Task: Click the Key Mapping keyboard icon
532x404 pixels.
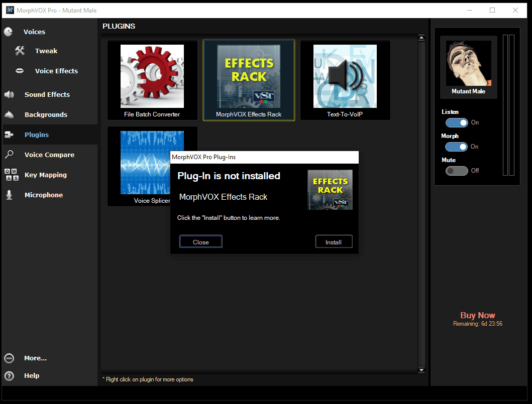Action: click(12, 175)
